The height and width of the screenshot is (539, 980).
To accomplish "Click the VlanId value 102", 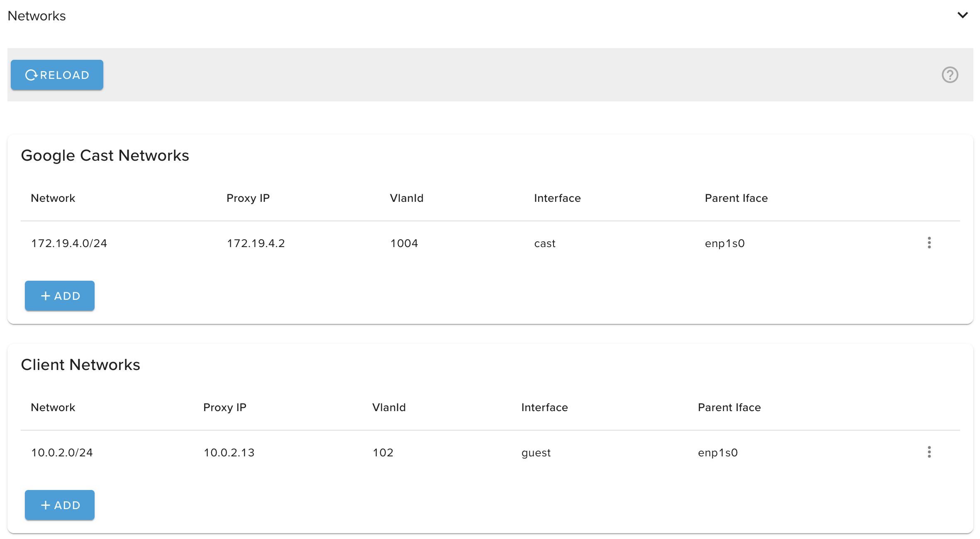I will pyautogui.click(x=383, y=453).
